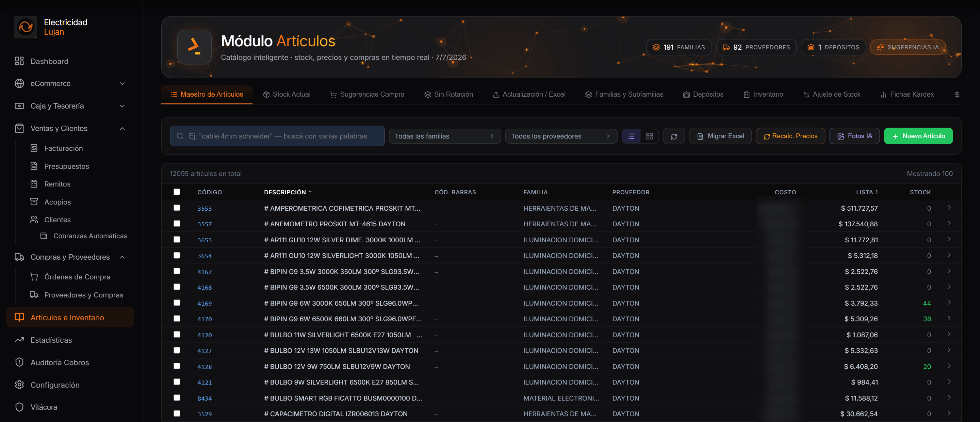Check the row for article 4167
Screen dimensions: 980x422
click(x=177, y=271)
